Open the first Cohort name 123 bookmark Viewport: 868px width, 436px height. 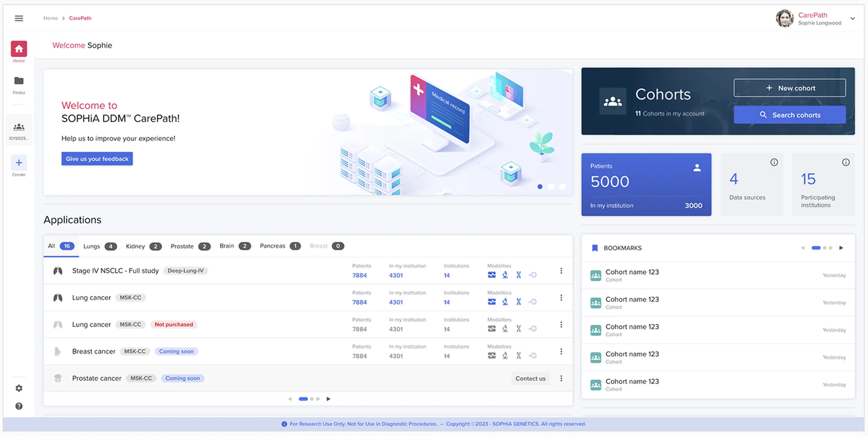(x=718, y=275)
